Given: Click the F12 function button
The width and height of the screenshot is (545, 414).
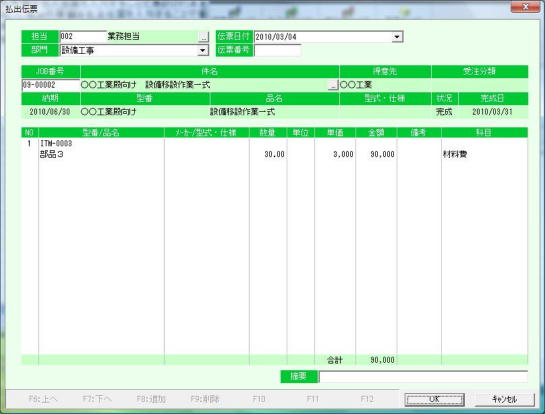Looking at the screenshot, I should (367, 399).
